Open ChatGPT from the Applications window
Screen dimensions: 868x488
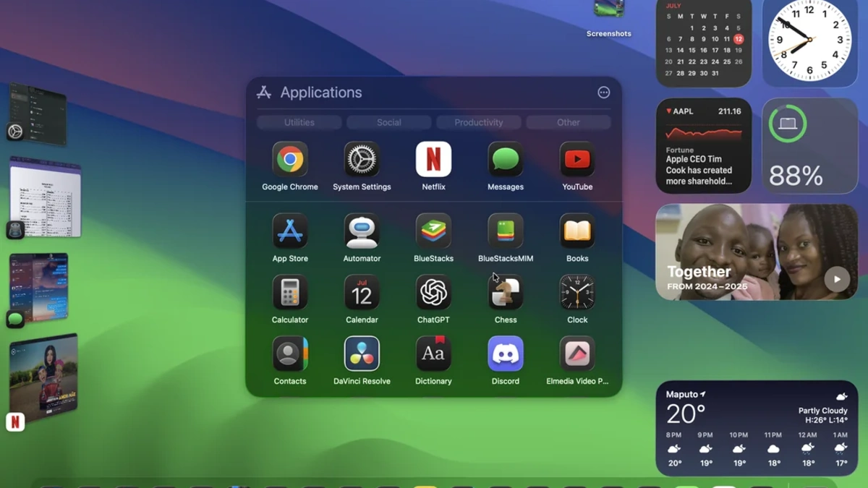(x=433, y=293)
